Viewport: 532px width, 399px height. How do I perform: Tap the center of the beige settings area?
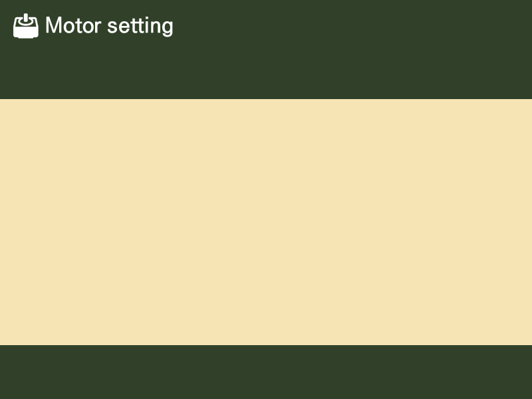click(266, 221)
